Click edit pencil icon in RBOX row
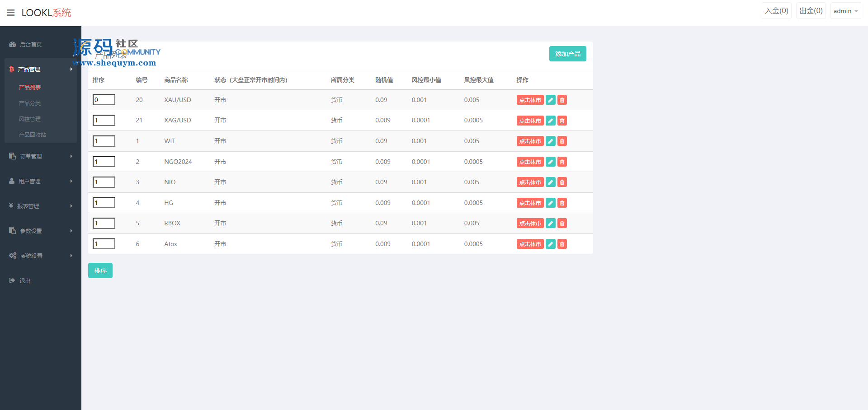The height and width of the screenshot is (410, 868). point(550,224)
